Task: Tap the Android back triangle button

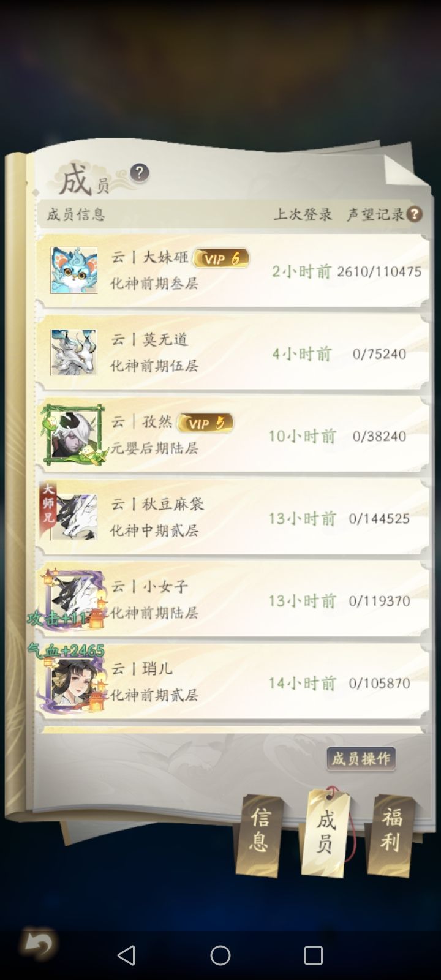Action: point(126,955)
